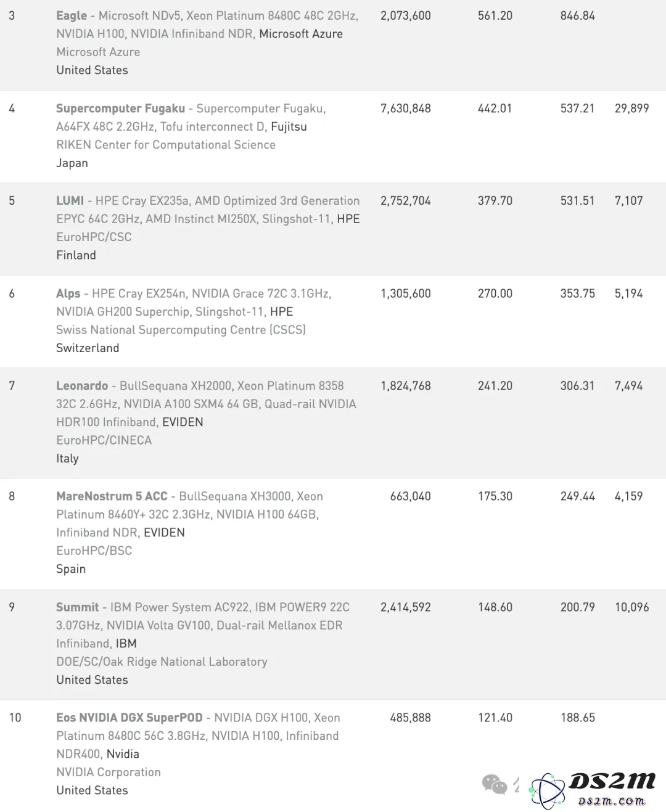
Task: Click the Rmax value 379.70 for LUMI
Action: tap(495, 201)
